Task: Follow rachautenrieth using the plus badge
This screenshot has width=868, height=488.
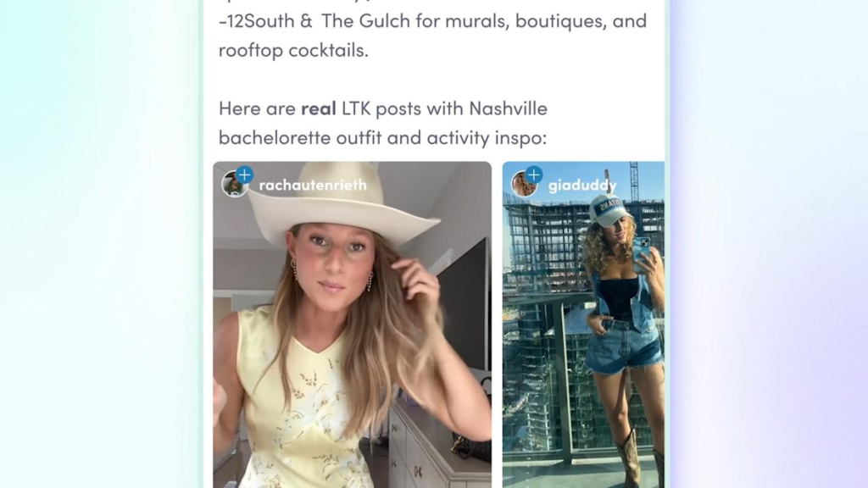Action: click(x=244, y=175)
